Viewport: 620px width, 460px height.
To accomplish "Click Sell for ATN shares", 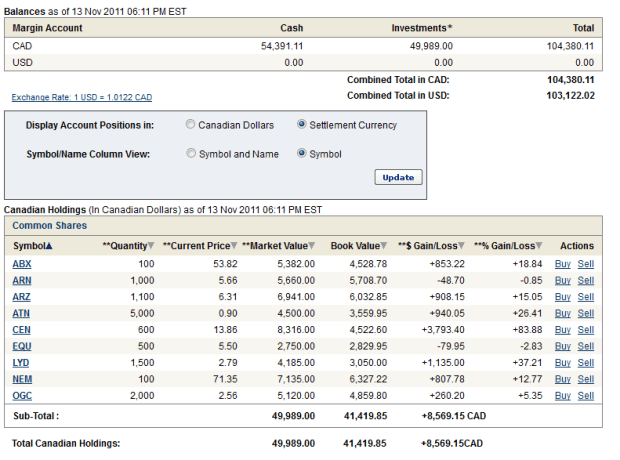I will coord(585,313).
